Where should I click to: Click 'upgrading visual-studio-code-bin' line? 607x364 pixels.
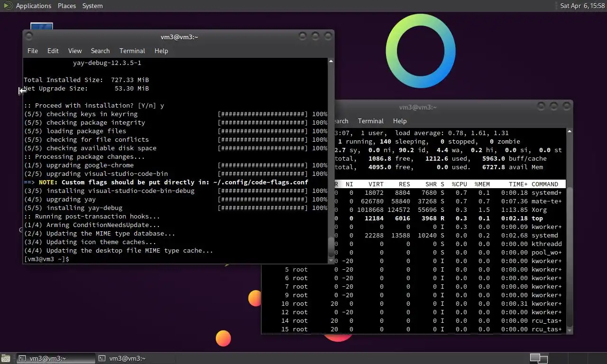tap(175, 173)
